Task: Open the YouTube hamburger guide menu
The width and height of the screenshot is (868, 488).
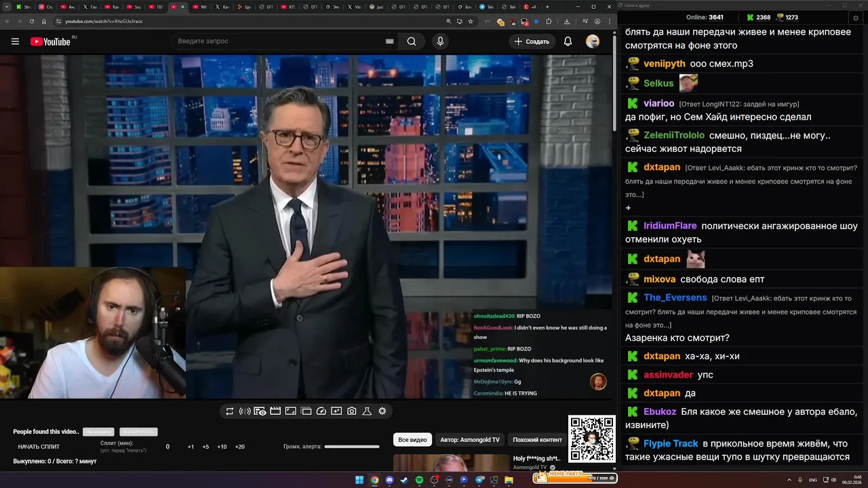Action: click(x=15, y=41)
